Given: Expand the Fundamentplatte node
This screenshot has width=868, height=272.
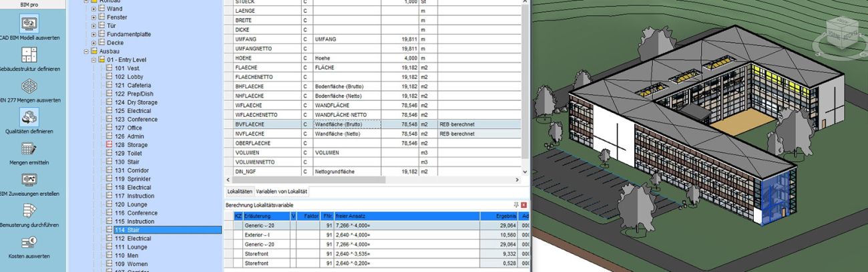Looking at the screenshot, I should click(x=94, y=34).
